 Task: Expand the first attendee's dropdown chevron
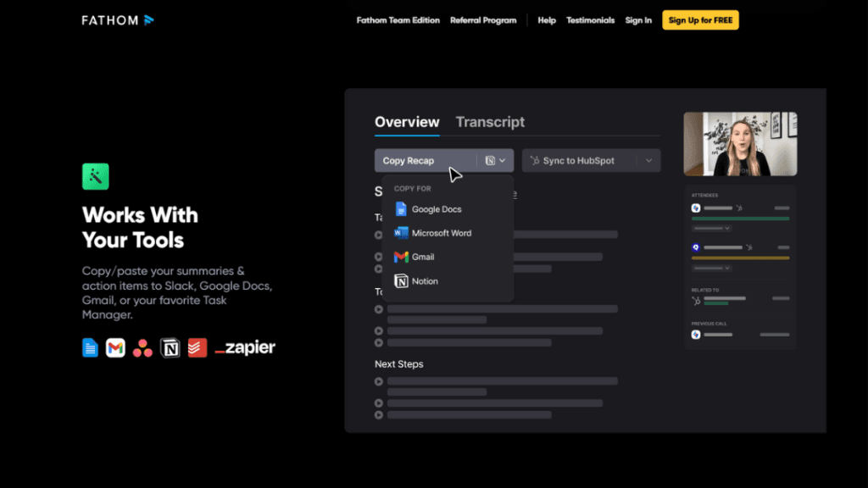pyautogui.click(x=726, y=228)
